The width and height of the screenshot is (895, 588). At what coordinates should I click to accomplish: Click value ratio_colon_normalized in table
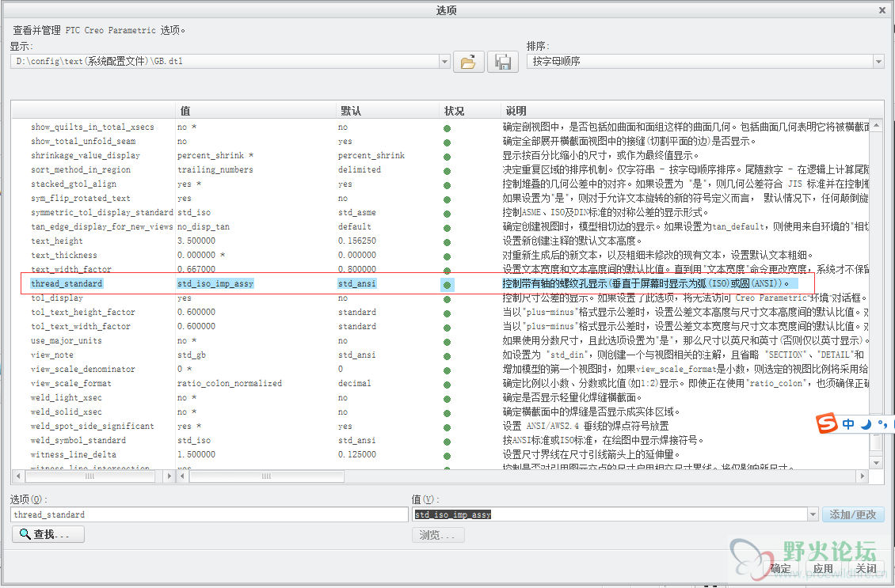230,383
